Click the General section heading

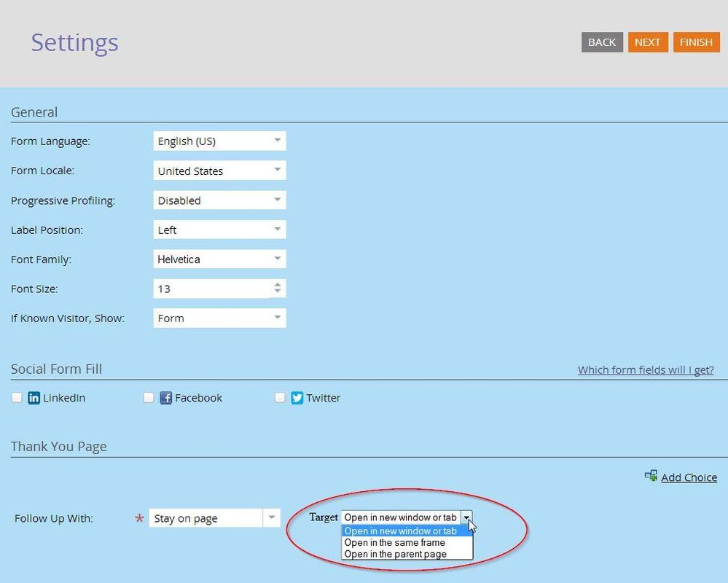point(34,112)
